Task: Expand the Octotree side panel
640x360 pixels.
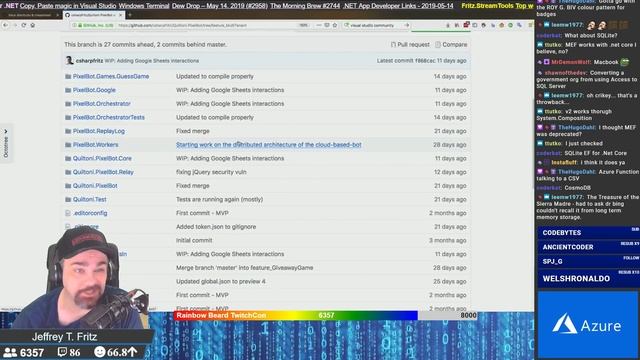Action: 6,143
